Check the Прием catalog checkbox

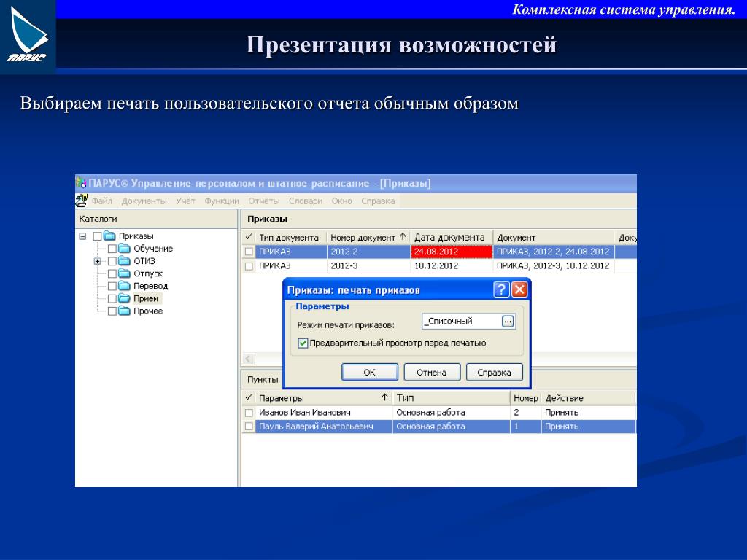pos(112,298)
